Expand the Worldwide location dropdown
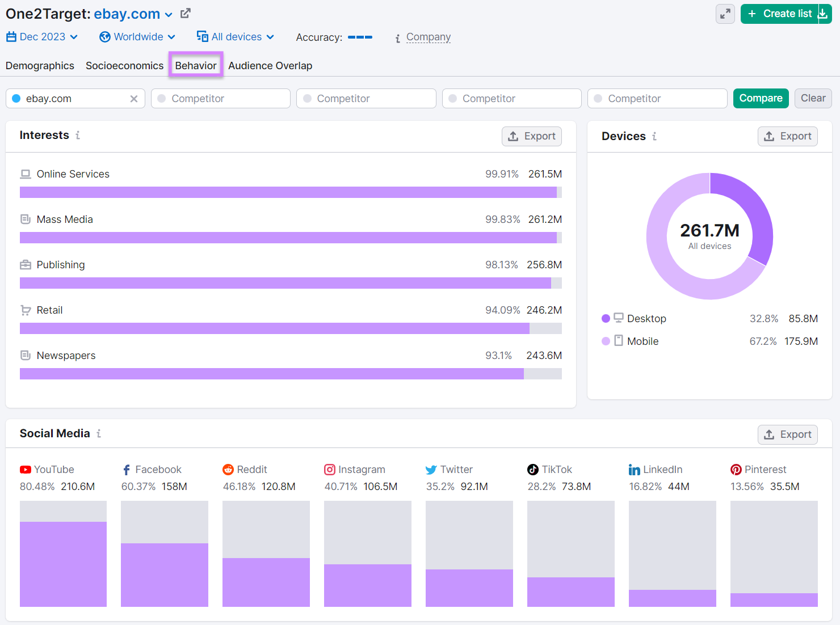 tap(137, 36)
